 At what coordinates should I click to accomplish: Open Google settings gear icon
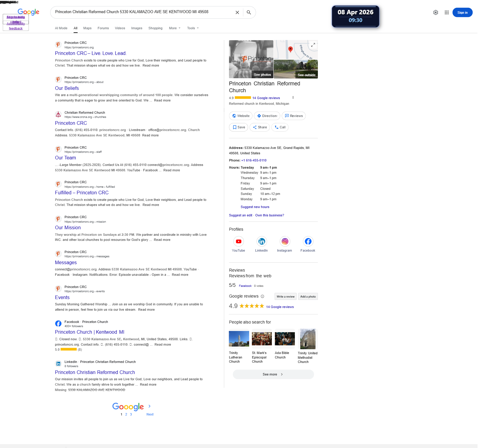point(436,13)
